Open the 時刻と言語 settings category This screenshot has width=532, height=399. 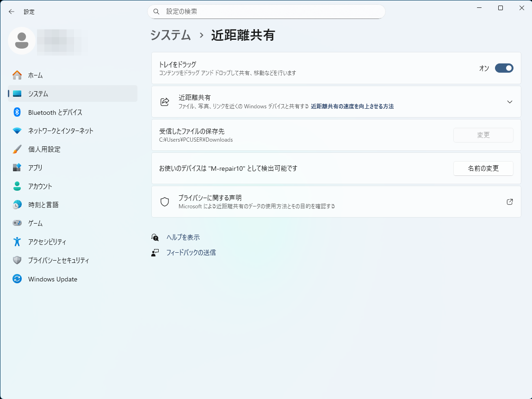43,205
